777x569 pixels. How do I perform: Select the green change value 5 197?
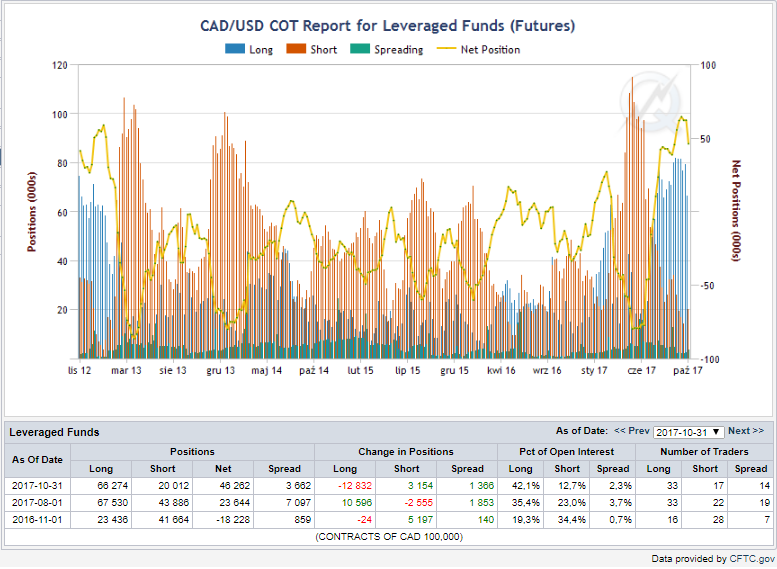pyautogui.click(x=420, y=519)
